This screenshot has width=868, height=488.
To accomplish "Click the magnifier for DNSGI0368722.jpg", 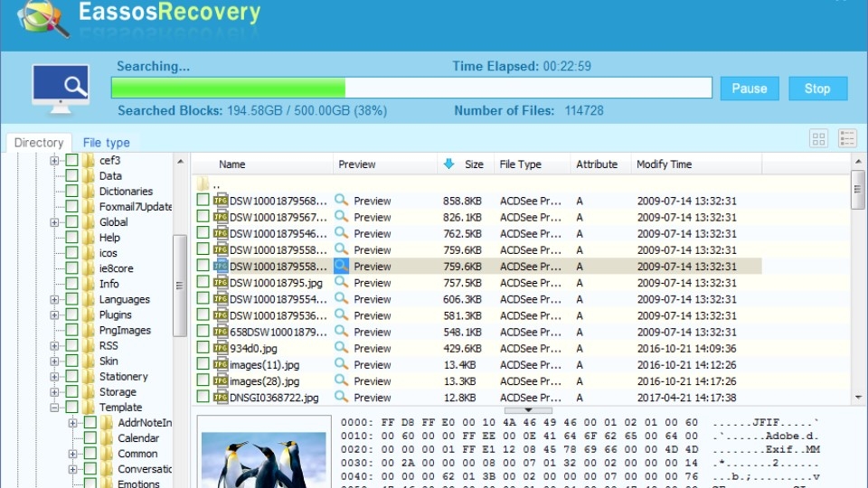I will pos(341,398).
